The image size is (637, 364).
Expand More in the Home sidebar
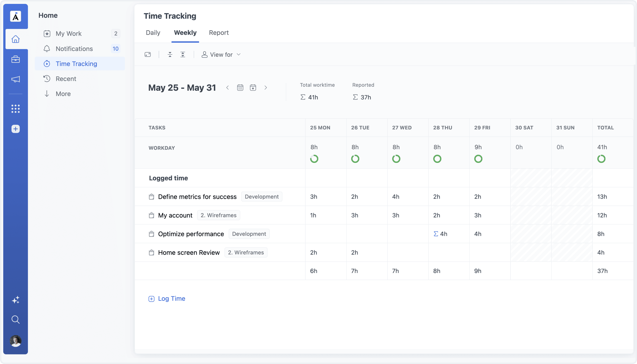click(x=63, y=94)
